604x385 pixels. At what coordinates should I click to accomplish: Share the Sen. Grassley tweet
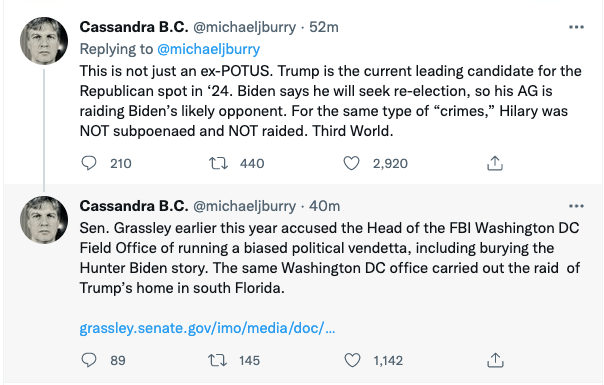point(495,360)
